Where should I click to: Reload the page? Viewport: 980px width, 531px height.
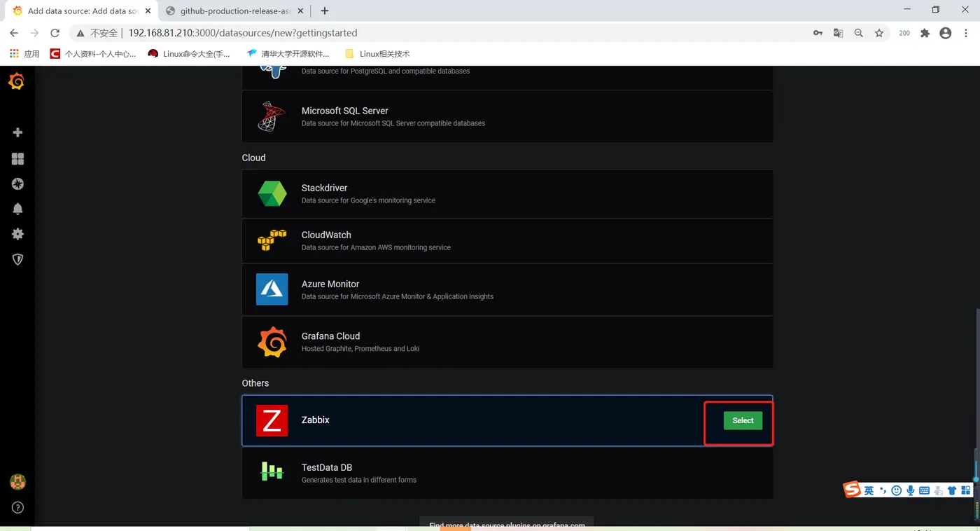point(55,33)
